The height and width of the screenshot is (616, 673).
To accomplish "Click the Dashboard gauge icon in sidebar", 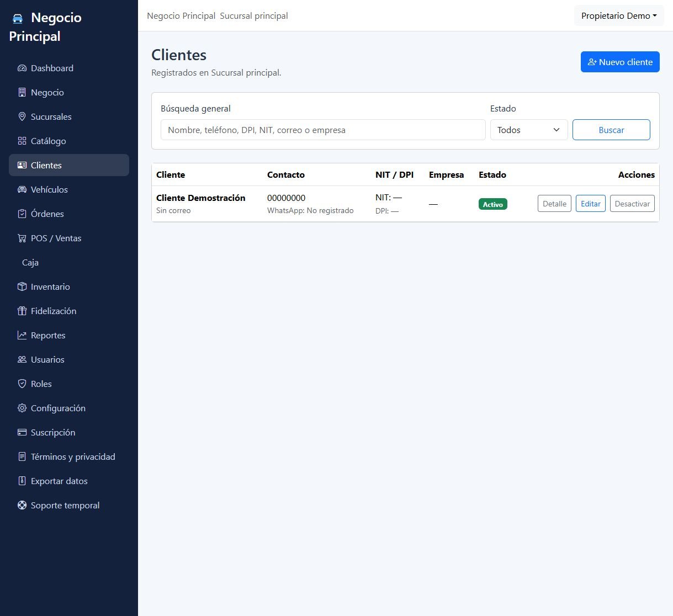I will click(22, 68).
